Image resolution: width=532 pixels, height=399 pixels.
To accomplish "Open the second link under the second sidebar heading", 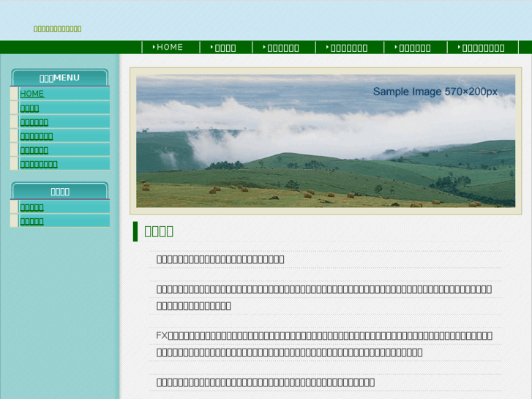I will point(32,221).
